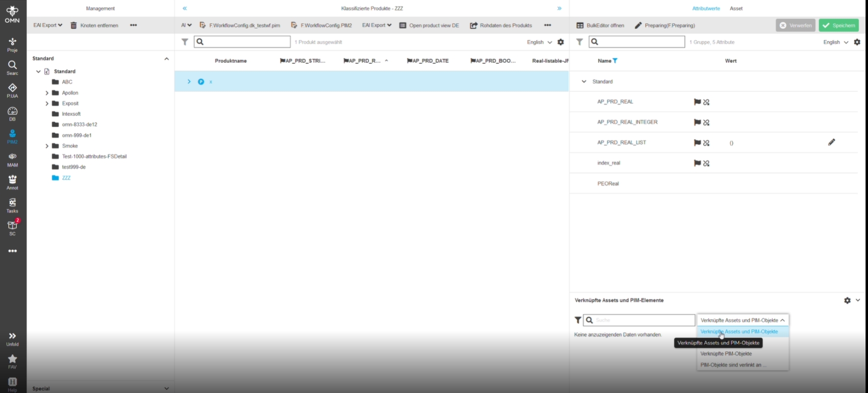
Task: Open product list settings gear
Action: pyautogui.click(x=561, y=42)
